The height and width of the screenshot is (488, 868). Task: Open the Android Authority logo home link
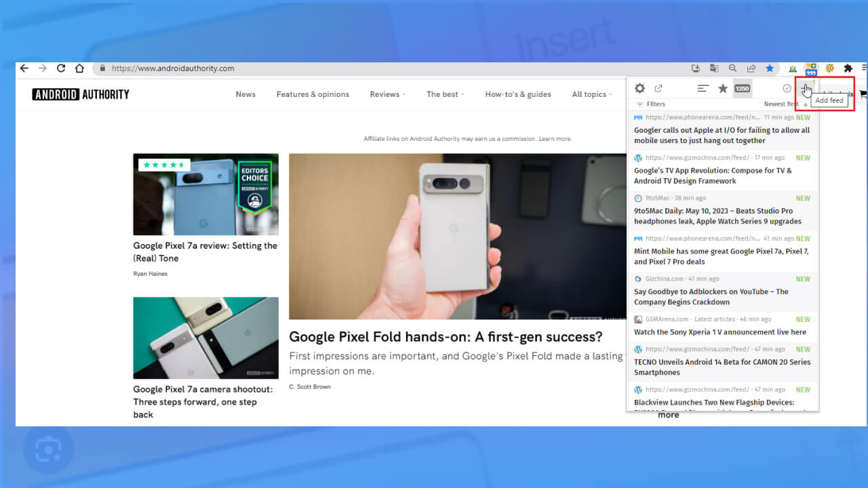(81, 94)
